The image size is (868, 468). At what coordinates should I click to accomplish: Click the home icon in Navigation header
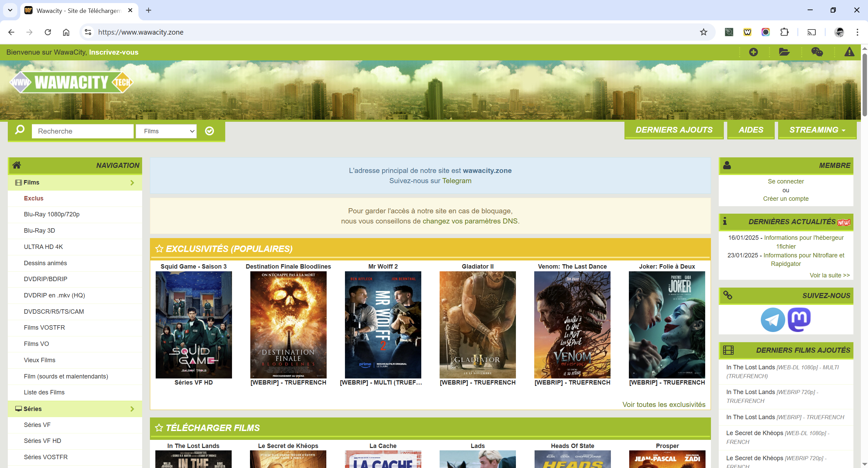(x=17, y=165)
